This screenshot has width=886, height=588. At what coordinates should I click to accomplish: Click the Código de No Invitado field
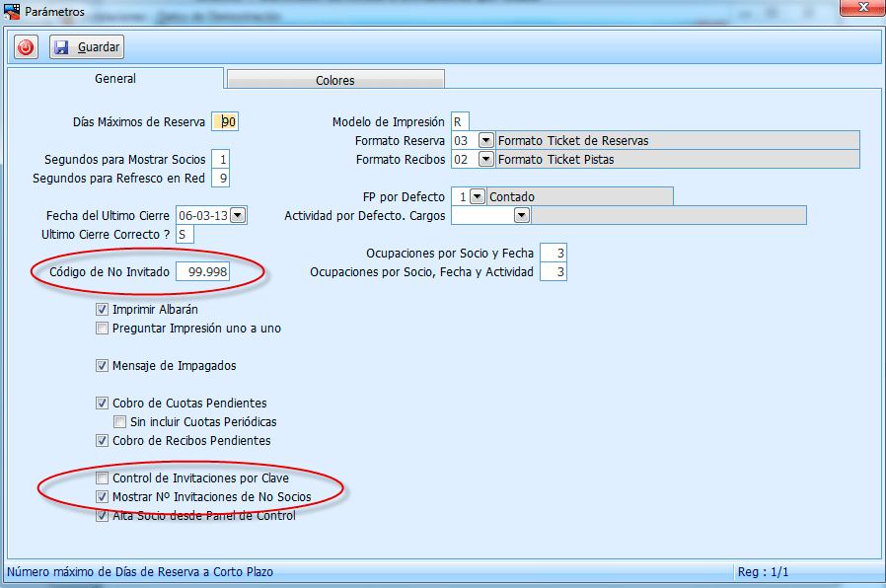click(202, 272)
